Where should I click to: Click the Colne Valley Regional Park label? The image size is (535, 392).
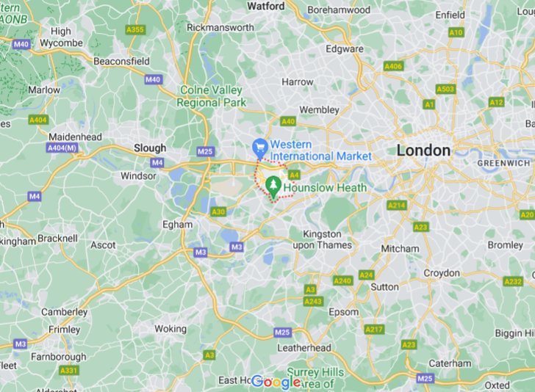coord(211,96)
